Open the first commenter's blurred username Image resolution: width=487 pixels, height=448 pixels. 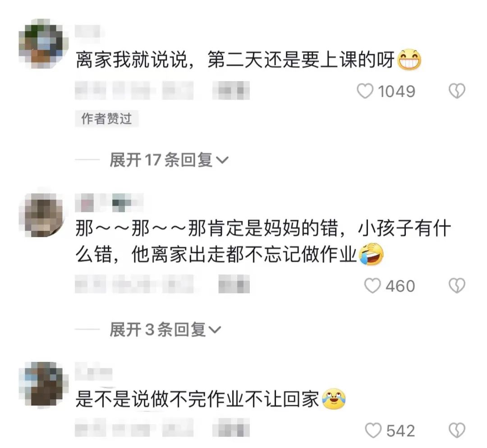[x=88, y=32]
